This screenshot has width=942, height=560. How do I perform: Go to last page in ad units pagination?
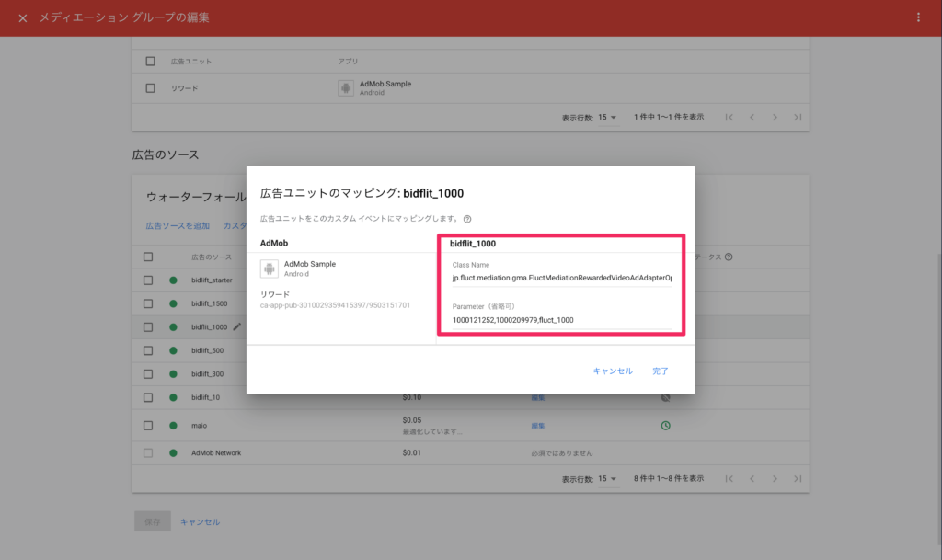coord(798,117)
